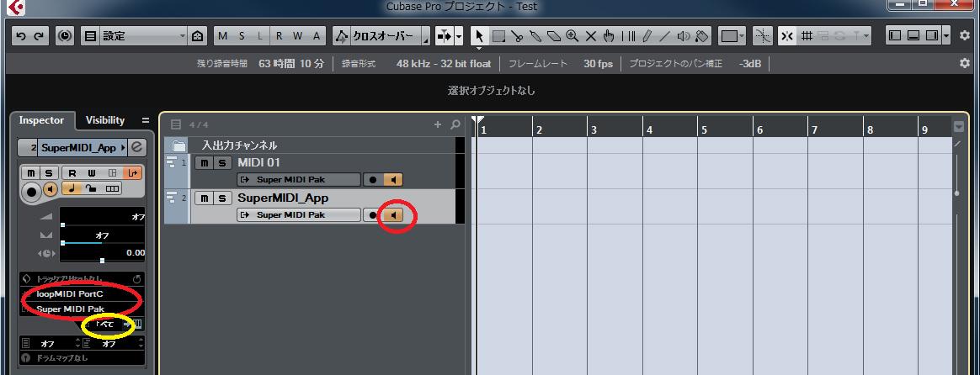
Task: Toggle the Snap on/off button
Action: 787,36
